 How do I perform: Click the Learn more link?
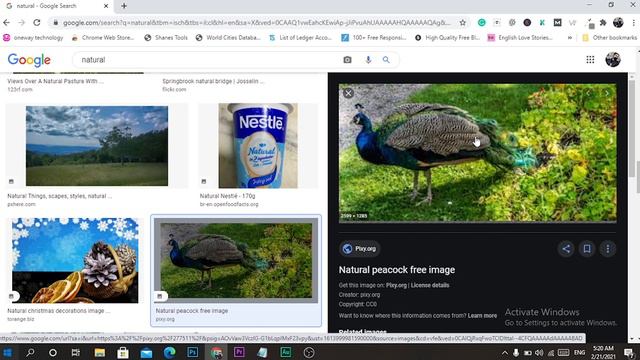click(x=482, y=316)
